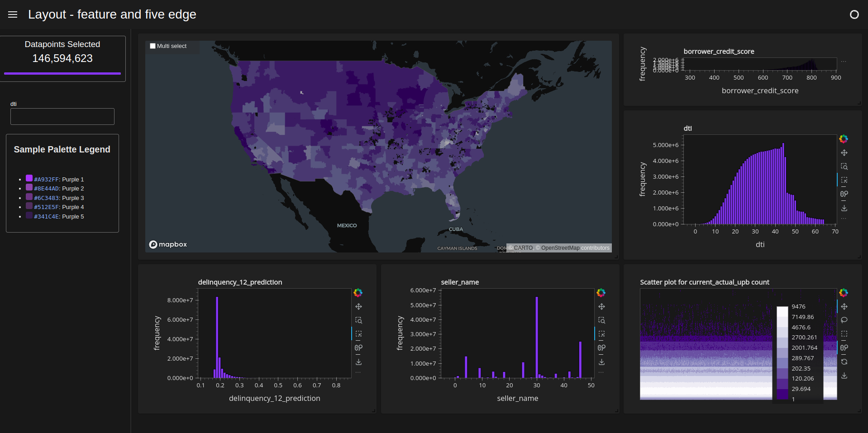Enable the Multi select checkbox on the map
The image size is (868, 433).
coord(153,46)
